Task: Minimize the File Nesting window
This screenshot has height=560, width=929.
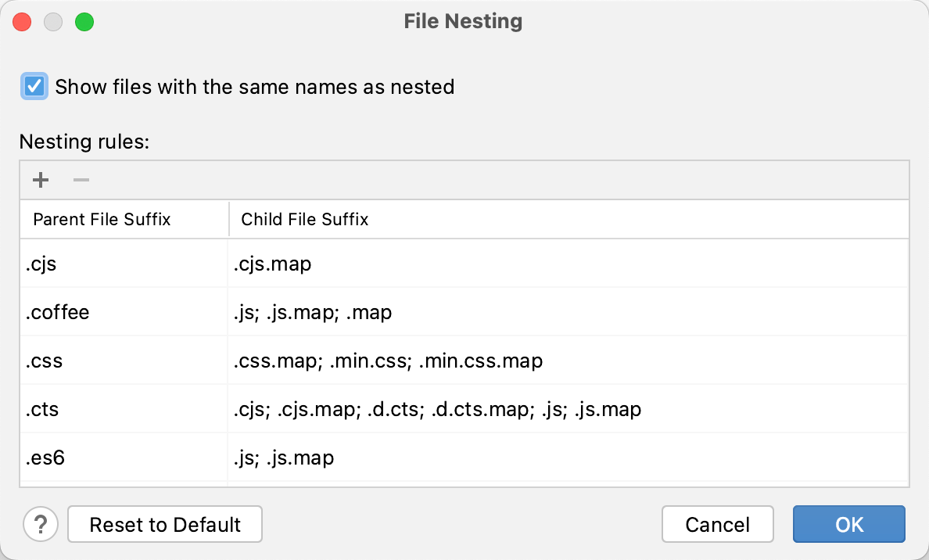Action: click(x=53, y=21)
